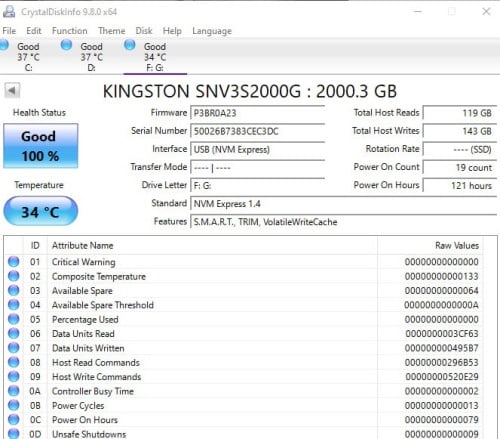Click the Drive Letter field F: G:
This screenshot has height=439, width=500.
coord(257,185)
